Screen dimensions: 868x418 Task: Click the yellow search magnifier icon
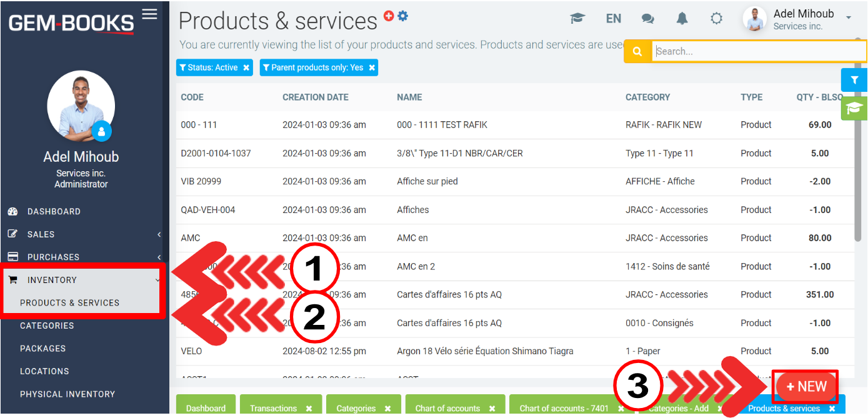point(637,52)
